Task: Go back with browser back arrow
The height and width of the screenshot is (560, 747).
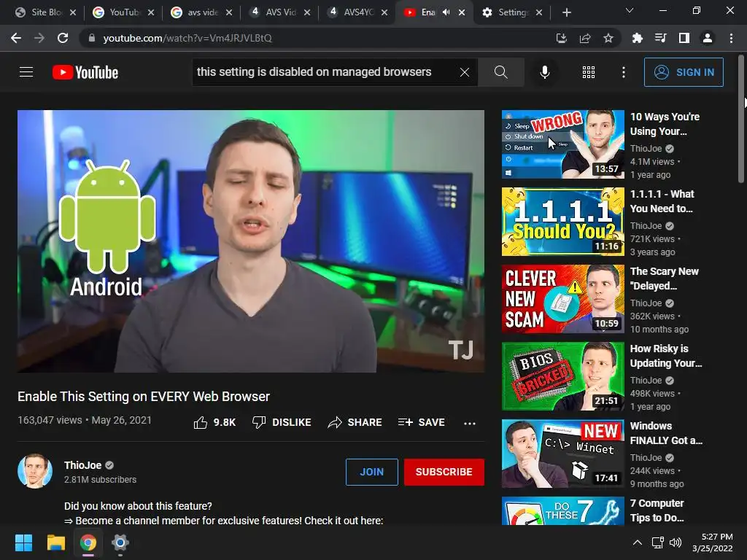Action: [x=16, y=38]
